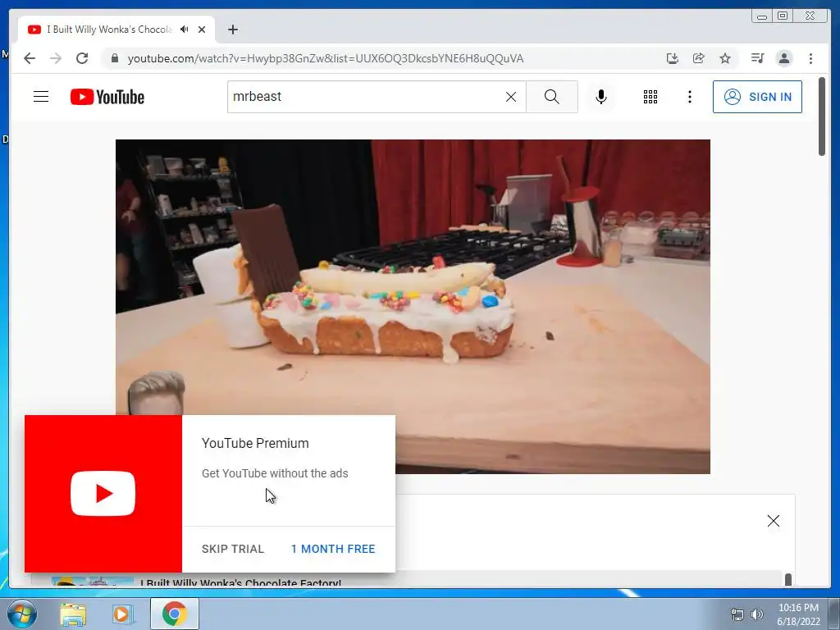Close the playlist panel with X

coord(773,521)
